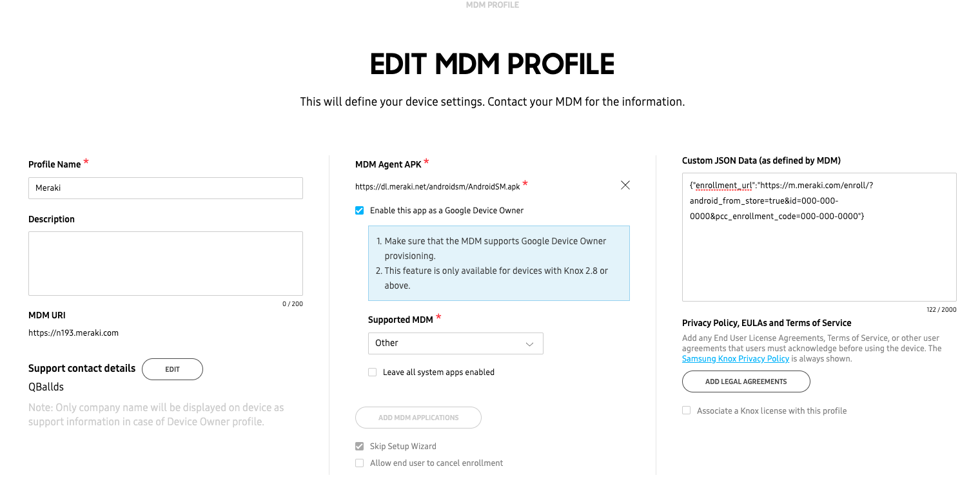
Task: Click the Supported MDM dropdown chevron
Action: click(529, 344)
